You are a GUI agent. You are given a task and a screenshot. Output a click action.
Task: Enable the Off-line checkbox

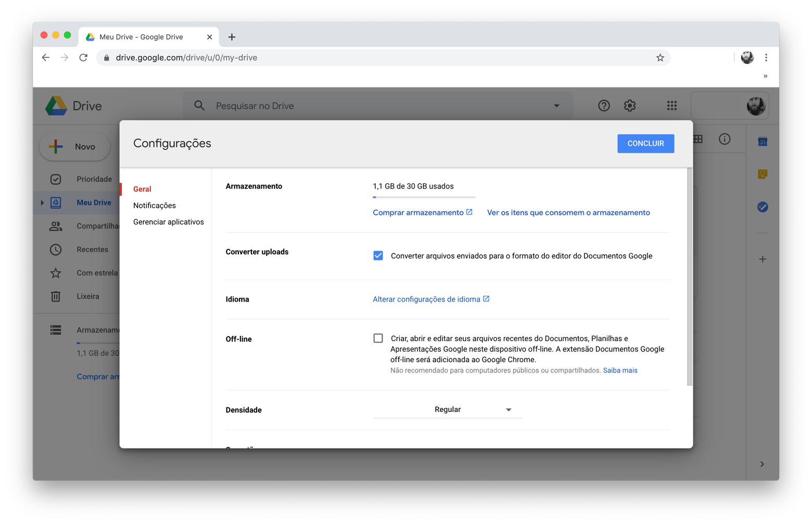[x=378, y=339]
